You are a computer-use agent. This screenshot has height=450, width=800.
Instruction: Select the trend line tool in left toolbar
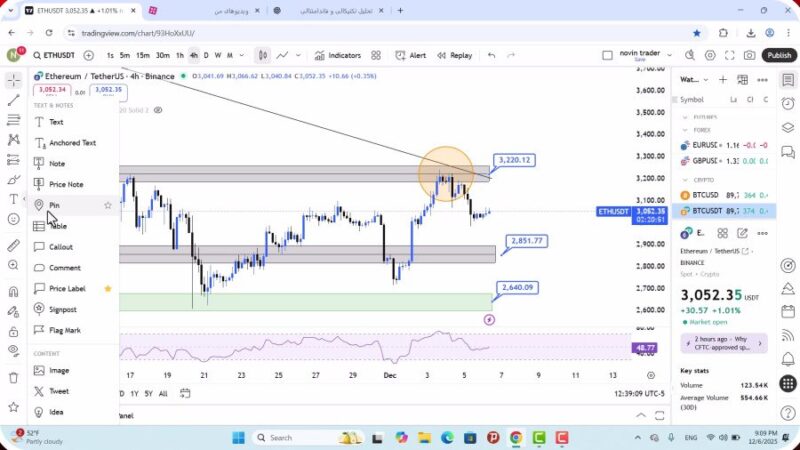coord(13,101)
